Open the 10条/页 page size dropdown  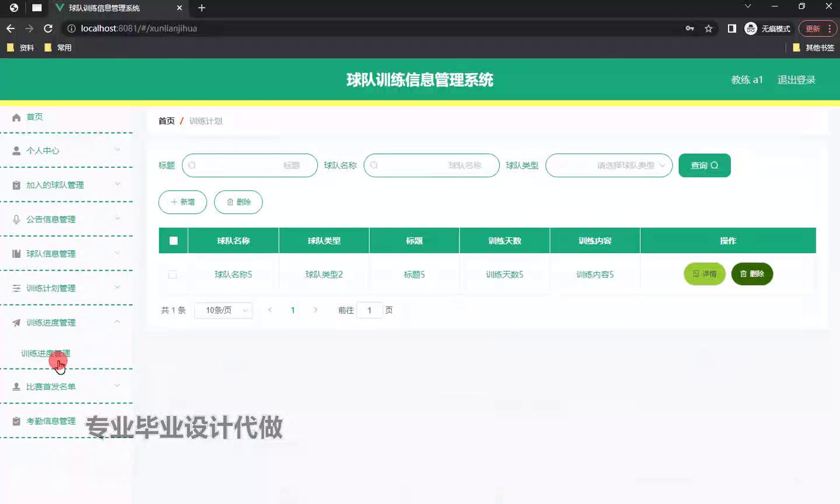tap(223, 310)
